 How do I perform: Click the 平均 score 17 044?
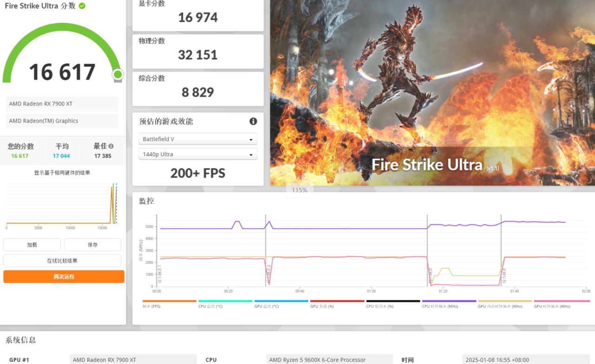click(61, 156)
